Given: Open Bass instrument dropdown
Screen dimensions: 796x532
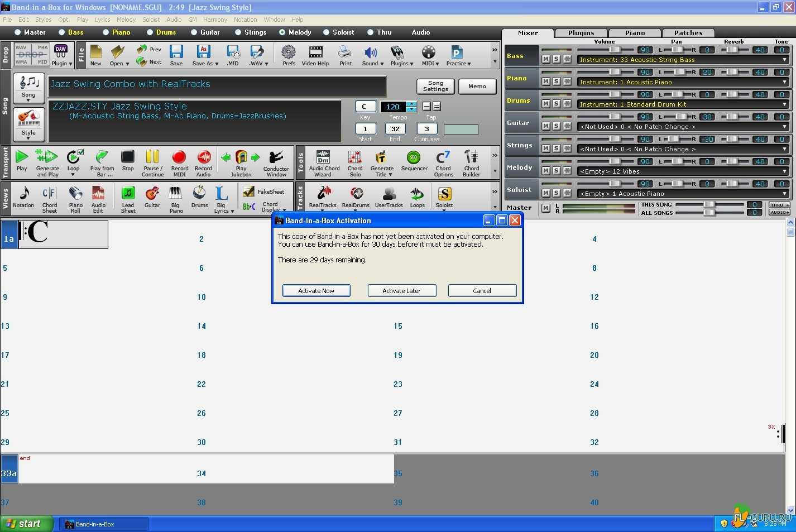Looking at the screenshot, I should click(x=784, y=60).
